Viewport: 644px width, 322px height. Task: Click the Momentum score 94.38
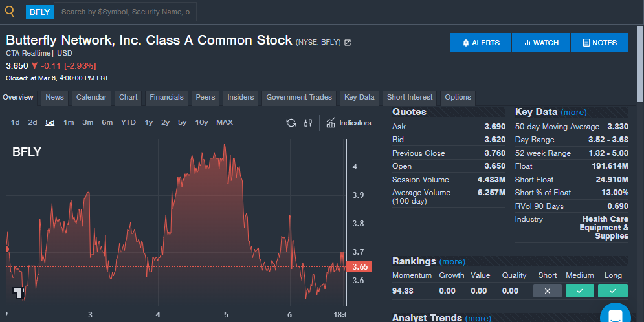(x=403, y=291)
